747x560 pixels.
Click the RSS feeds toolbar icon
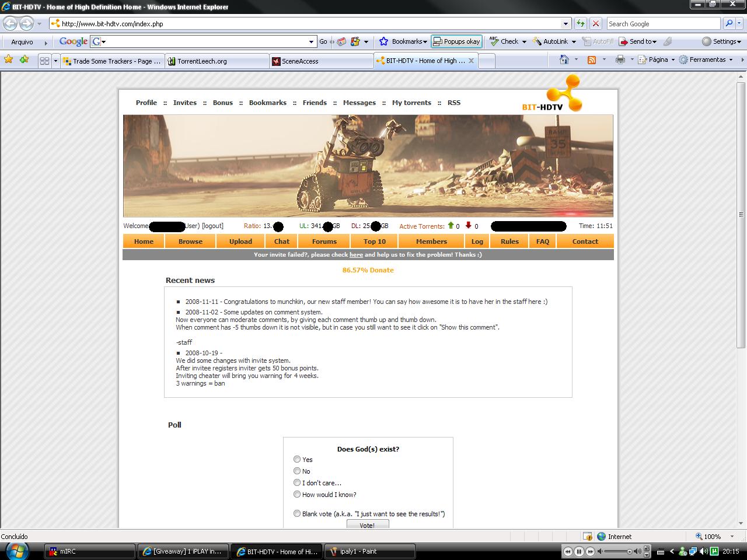[x=591, y=60]
